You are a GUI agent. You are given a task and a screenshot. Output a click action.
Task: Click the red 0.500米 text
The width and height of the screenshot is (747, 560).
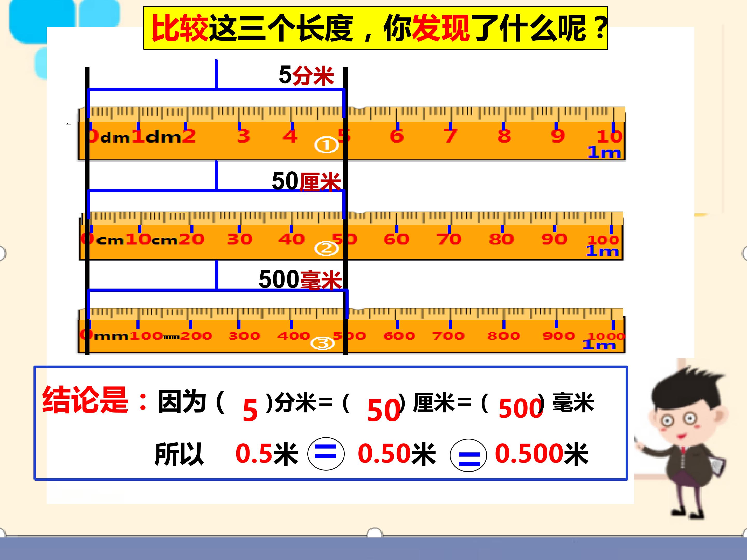(542, 454)
